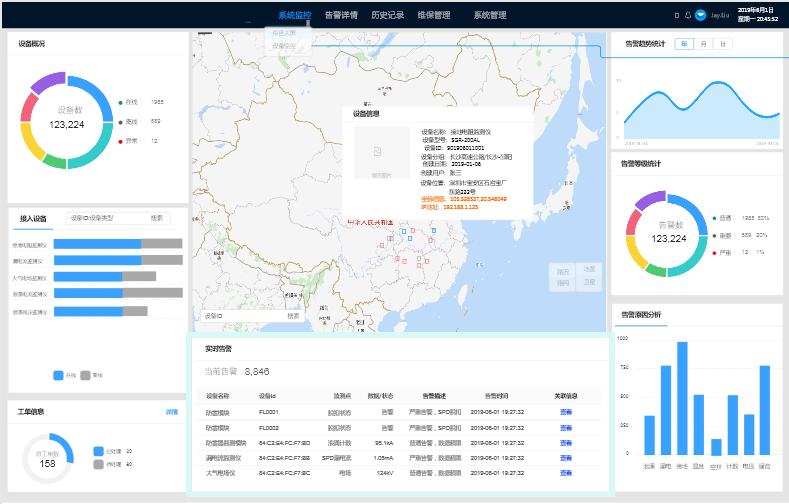This screenshot has height=504, width=789.
Task: Open the 系统监控 navigation dropdown
Action: pyautogui.click(x=294, y=15)
